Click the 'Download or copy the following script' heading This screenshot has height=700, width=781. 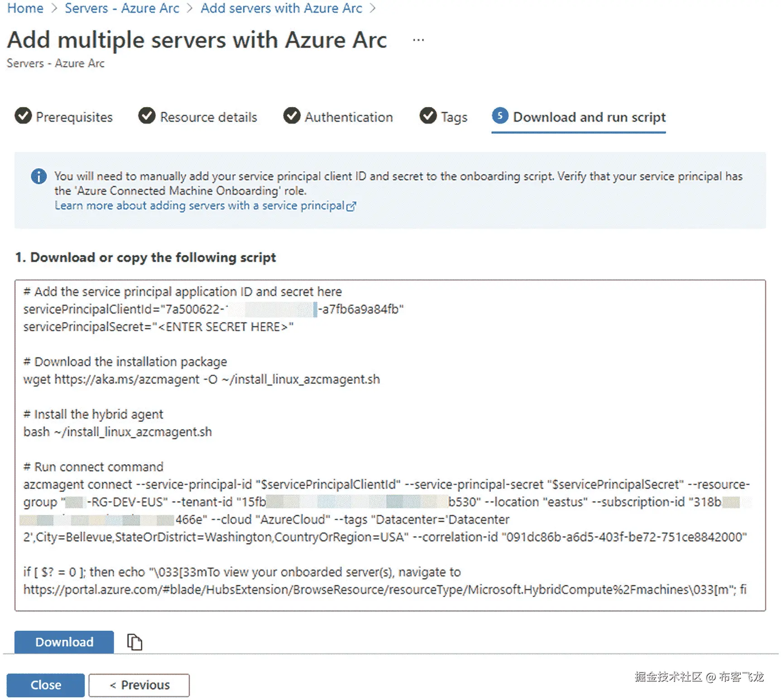pyautogui.click(x=145, y=257)
